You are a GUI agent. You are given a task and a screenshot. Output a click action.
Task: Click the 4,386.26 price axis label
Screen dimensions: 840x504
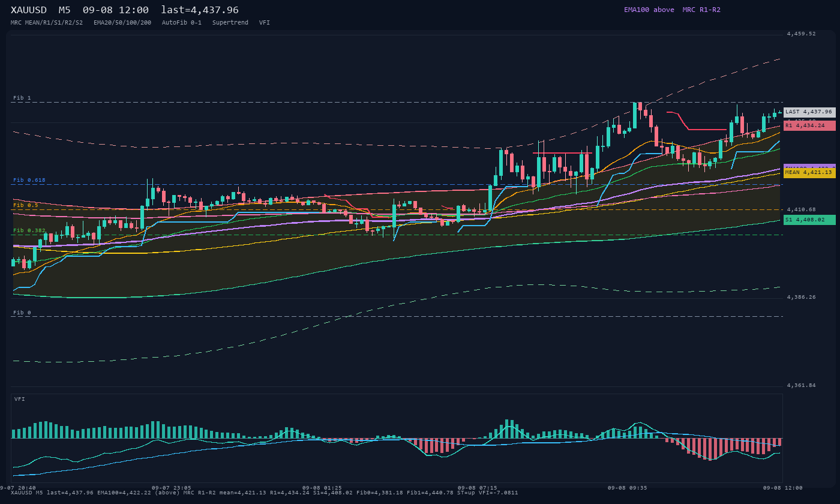tap(802, 298)
